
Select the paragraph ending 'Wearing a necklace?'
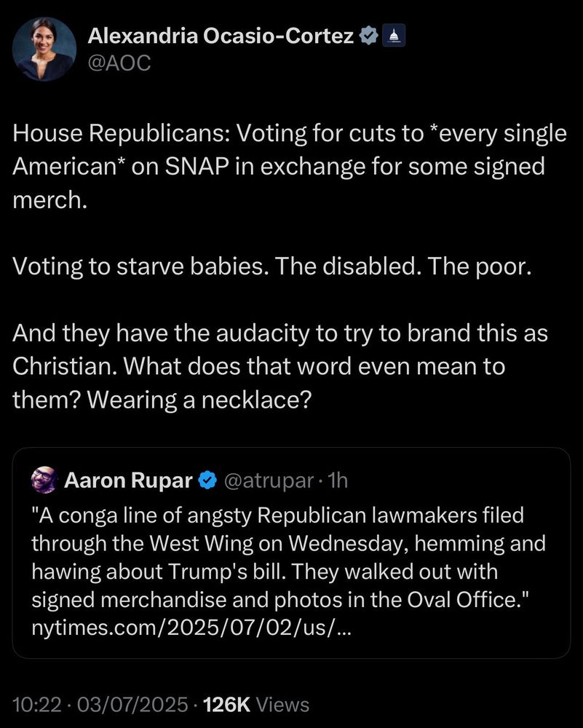tap(280, 366)
